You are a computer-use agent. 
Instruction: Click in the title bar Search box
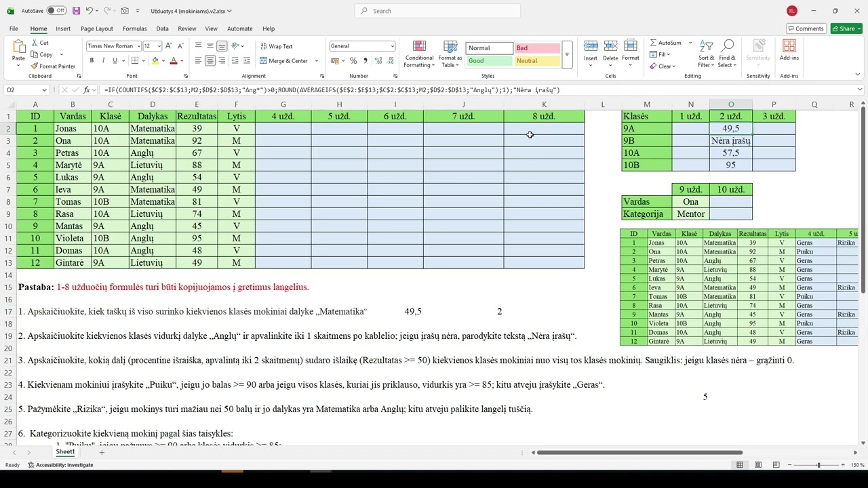click(x=437, y=11)
